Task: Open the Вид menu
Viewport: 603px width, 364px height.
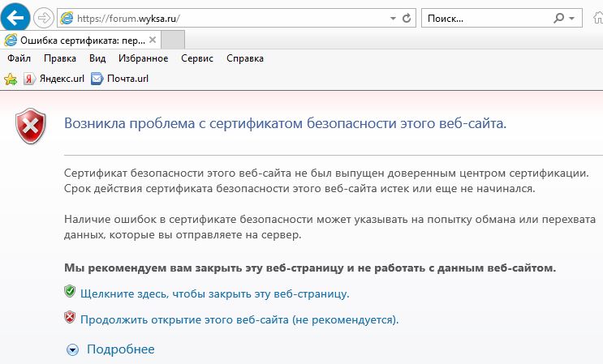Action: (x=97, y=58)
